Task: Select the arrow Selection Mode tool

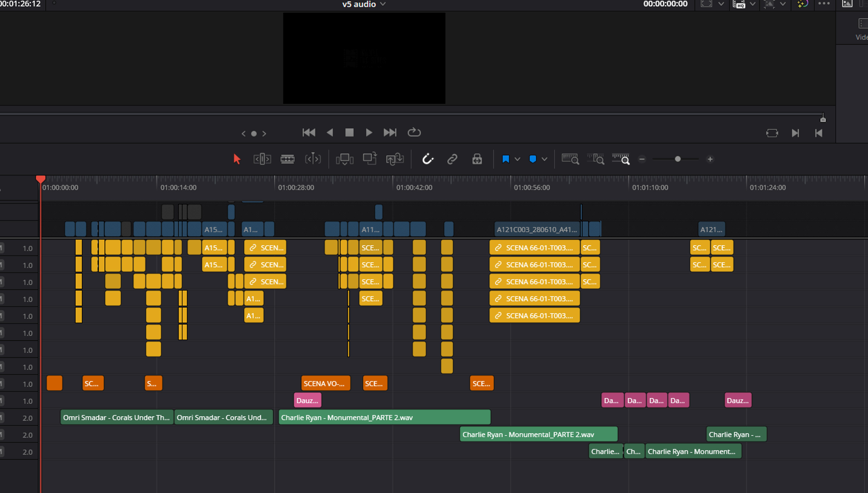Action: (237, 159)
